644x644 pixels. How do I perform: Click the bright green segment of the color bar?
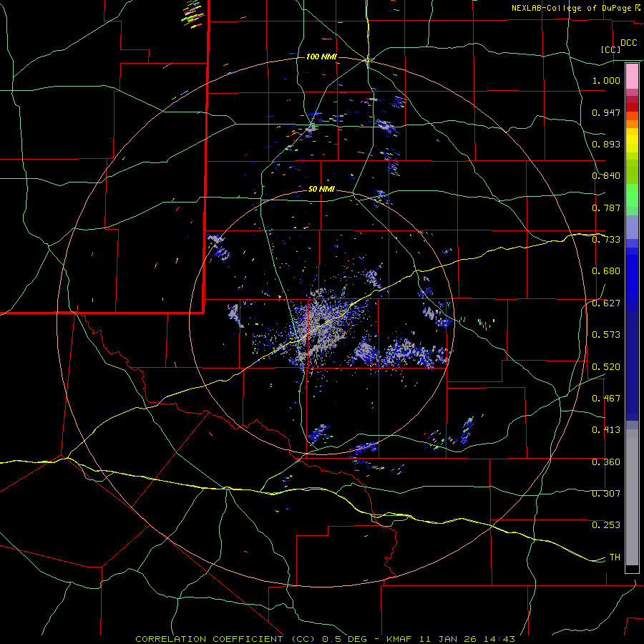(x=632, y=195)
